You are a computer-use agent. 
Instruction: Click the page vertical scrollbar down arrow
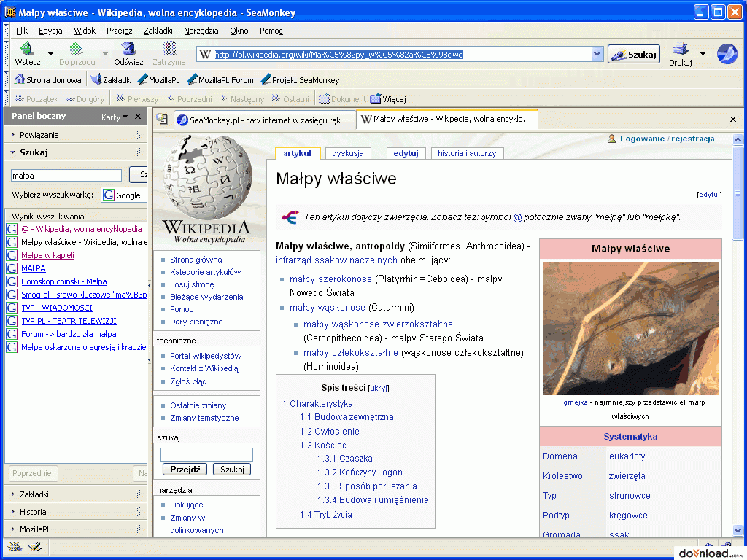pos(738,531)
